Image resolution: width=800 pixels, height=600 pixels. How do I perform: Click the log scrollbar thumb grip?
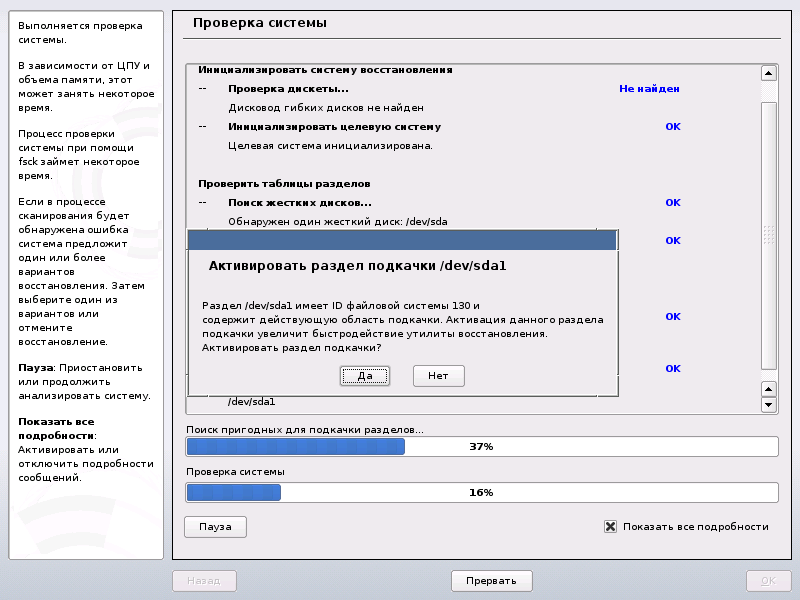pos(769,234)
